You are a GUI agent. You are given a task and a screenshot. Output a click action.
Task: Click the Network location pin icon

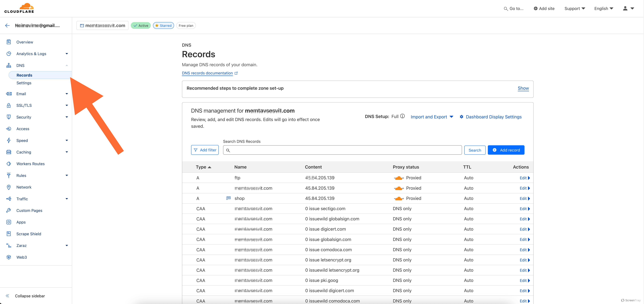click(9, 187)
